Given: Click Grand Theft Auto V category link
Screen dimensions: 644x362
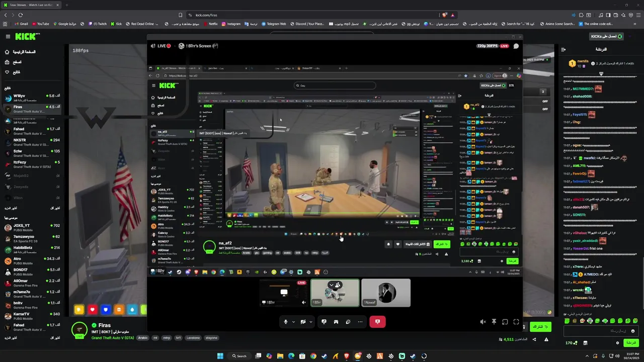Looking at the screenshot, I should (x=113, y=338).
